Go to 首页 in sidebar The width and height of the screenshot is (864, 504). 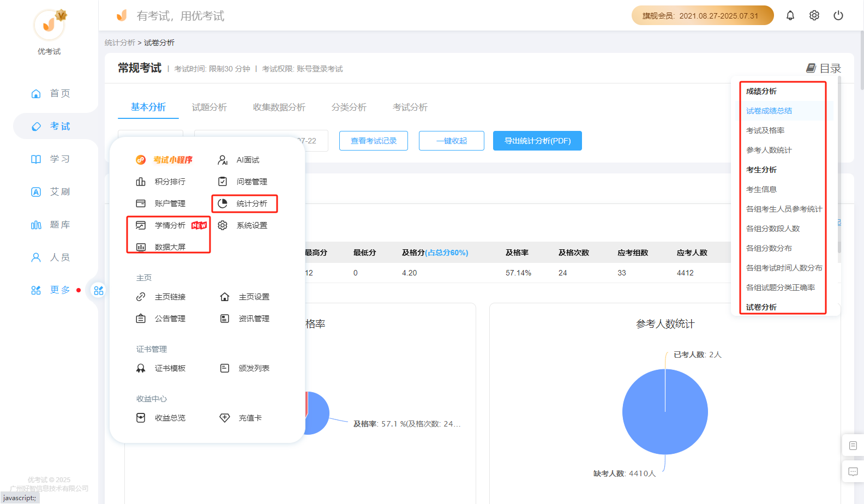50,93
